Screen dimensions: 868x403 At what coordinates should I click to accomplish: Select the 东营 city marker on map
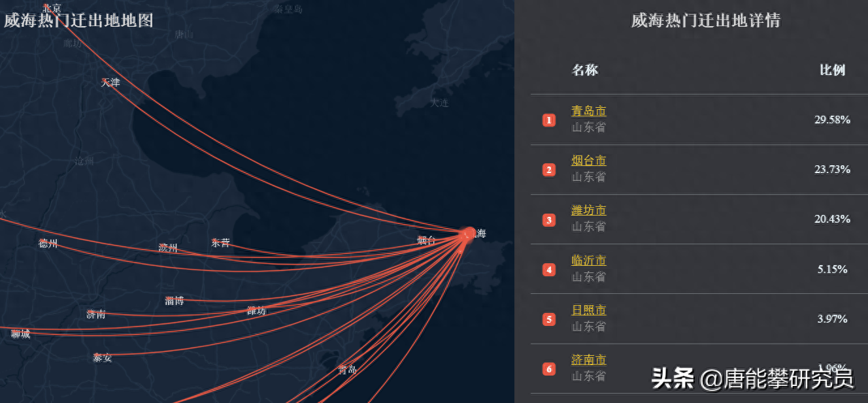[220, 243]
